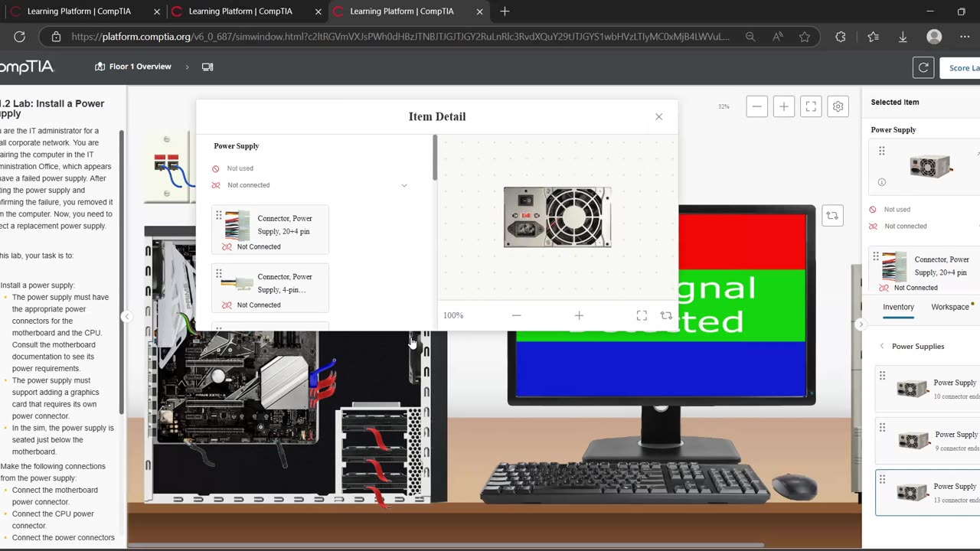Fit item detail preview to screen
Viewport: 980px width, 551px height.
(642, 315)
